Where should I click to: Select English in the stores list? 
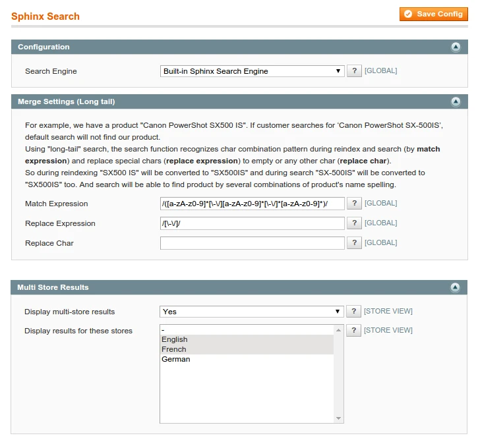[247, 340]
